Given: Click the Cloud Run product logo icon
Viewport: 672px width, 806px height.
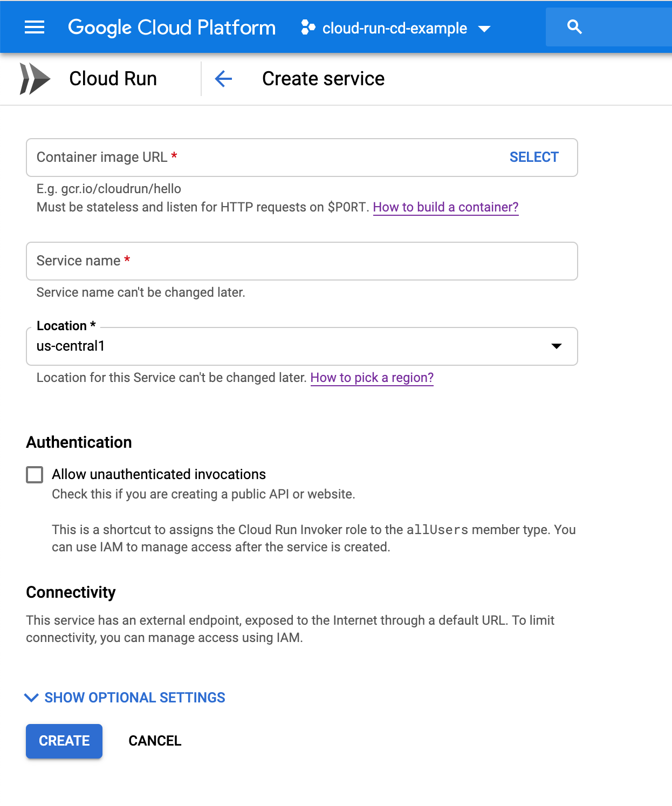Looking at the screenshot, I should click(35, 79).
